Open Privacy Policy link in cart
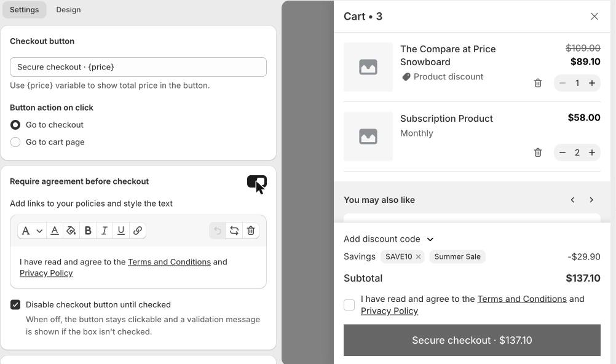The height and width of the screenshot is (364, 616). tap(389, 311)
